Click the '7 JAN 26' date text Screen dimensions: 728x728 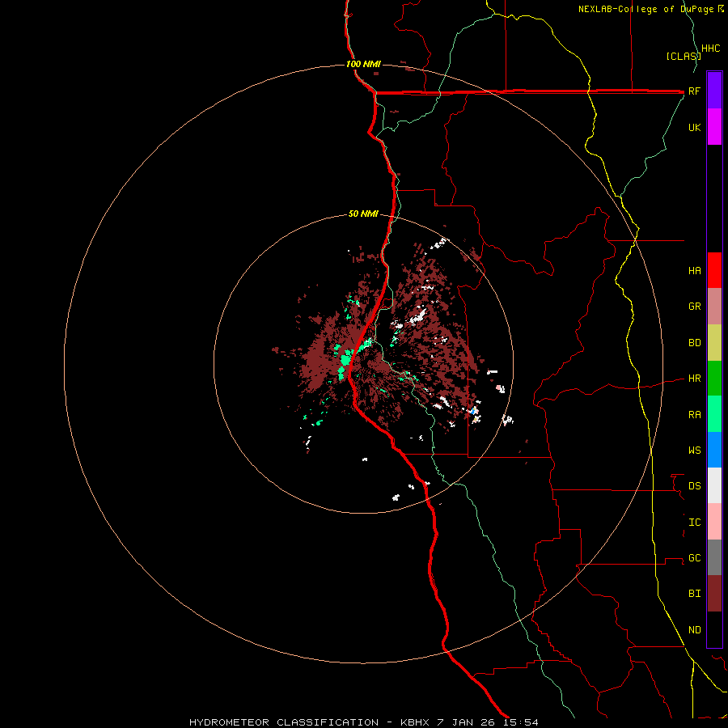tap(467, 722)
